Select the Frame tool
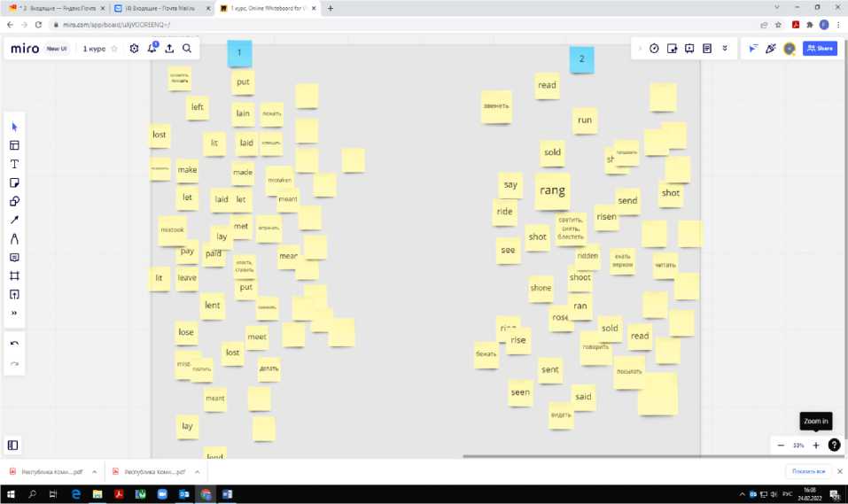The image size is (848, 504). point(14,275)
